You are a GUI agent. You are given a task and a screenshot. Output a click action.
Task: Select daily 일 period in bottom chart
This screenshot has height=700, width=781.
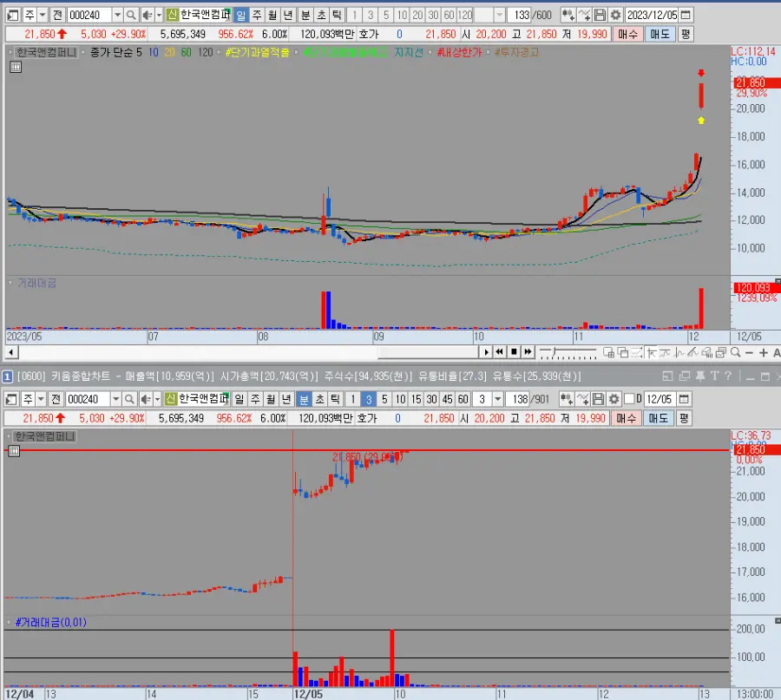[240, 399]
